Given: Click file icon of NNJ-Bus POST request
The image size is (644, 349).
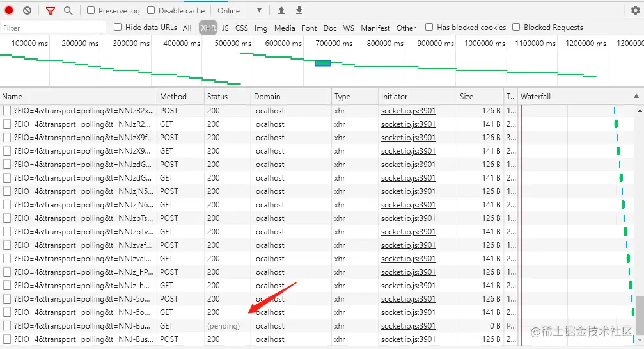Looking at the screenshot, I should click(x=7, y=339).
